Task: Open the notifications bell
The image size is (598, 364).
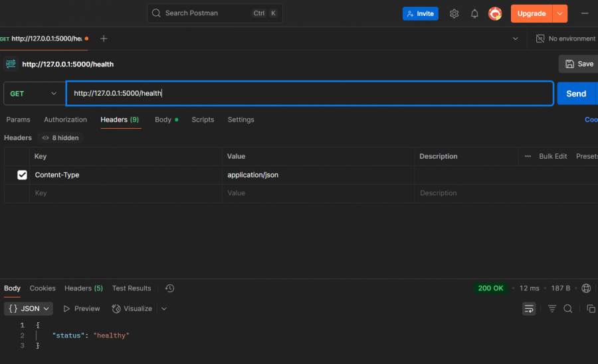Action: coord(474,13)
